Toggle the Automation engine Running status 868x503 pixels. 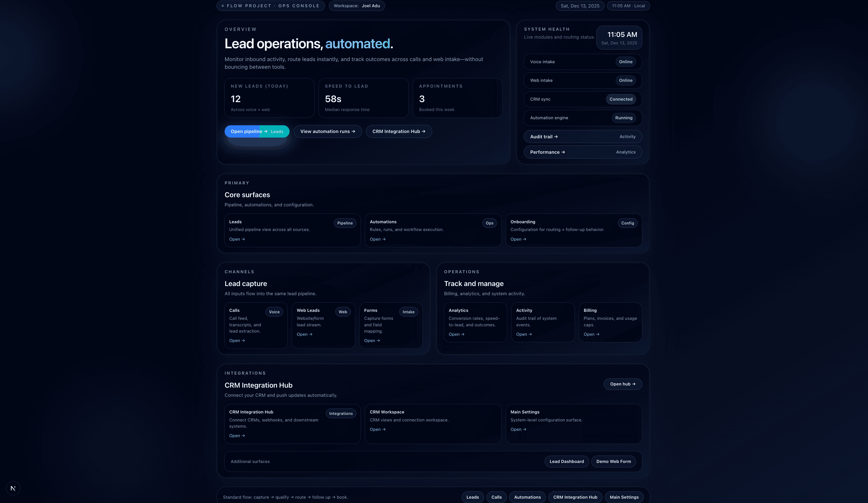pos(624,118)
